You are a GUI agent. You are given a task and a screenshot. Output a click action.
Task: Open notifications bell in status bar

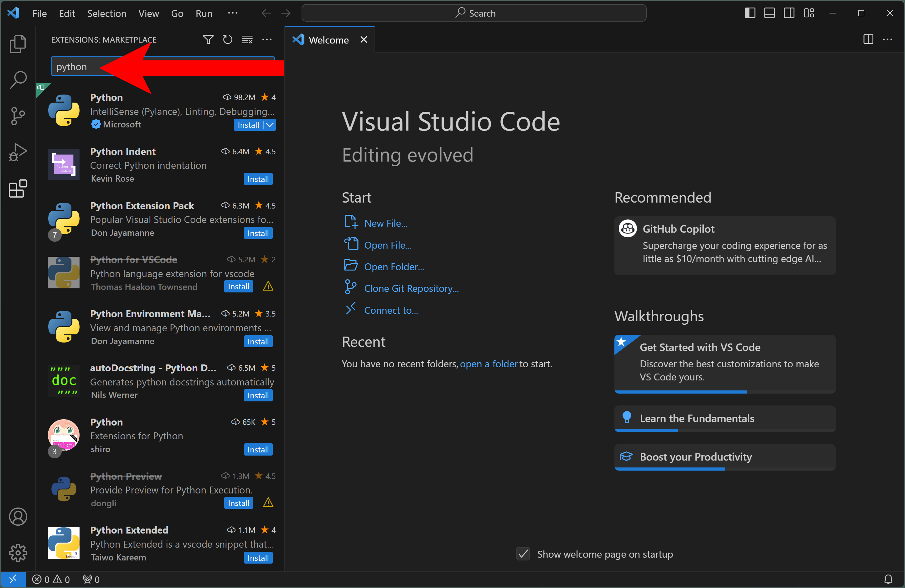coord(888,579)
